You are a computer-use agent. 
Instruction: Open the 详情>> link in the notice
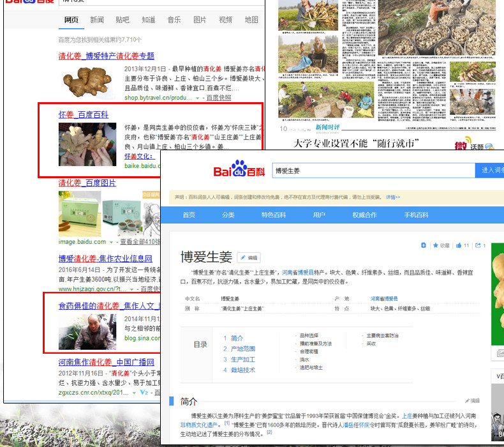click(x=393, y=197)
